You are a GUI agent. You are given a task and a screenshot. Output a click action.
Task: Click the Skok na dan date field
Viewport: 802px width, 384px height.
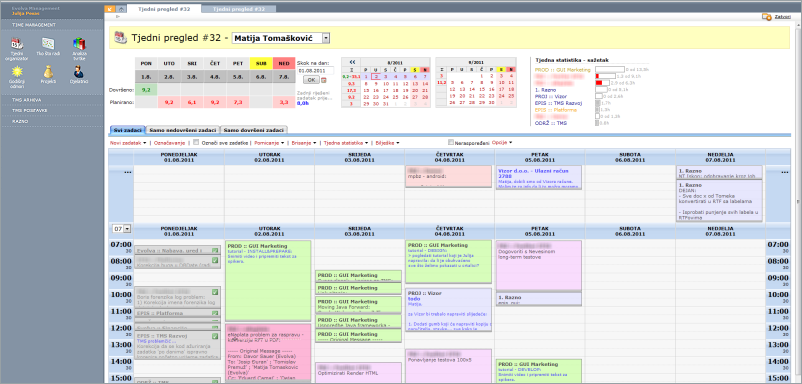[x=315, y=71]
